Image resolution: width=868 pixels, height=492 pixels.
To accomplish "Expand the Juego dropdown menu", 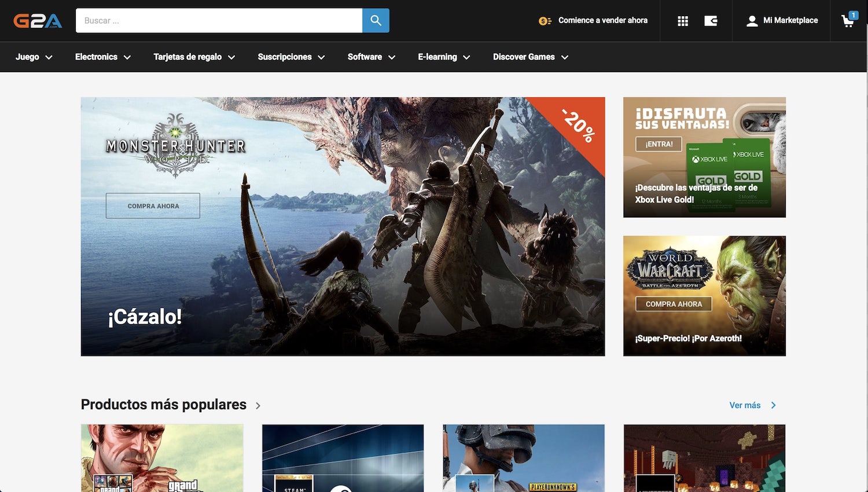I will (x=34, y=57).
